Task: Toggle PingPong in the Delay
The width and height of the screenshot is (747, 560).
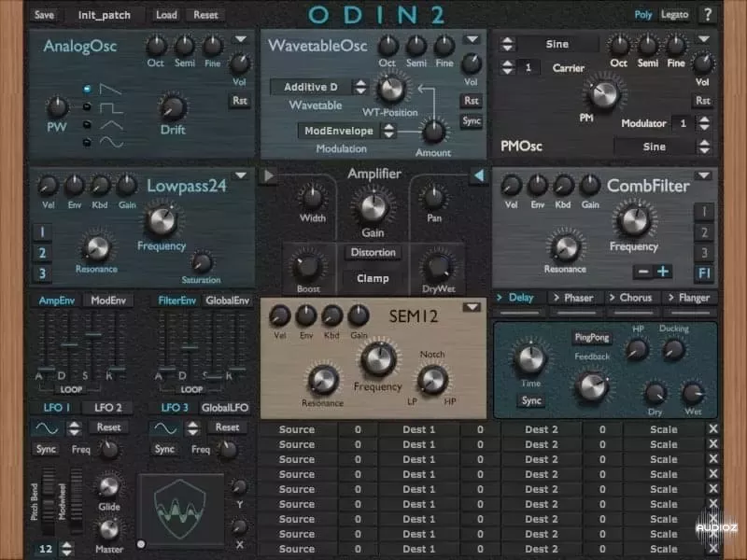Action: (x=592, y=338)
